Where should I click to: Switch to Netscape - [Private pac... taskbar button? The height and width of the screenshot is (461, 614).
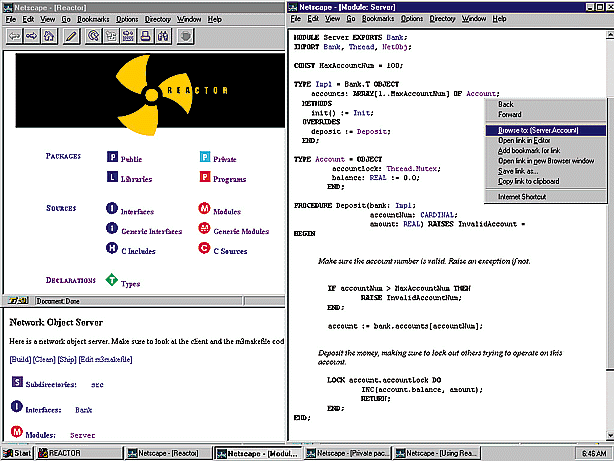pos(348,453)
